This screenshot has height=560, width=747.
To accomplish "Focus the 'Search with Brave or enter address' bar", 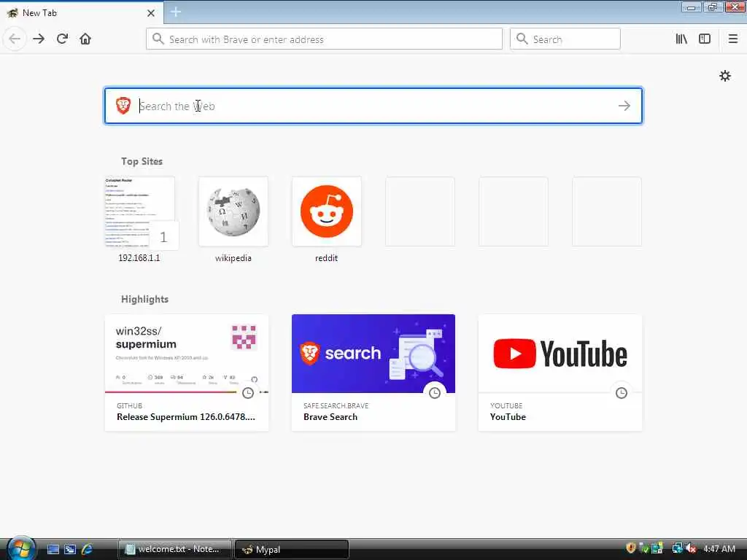I will click(324, 39).
